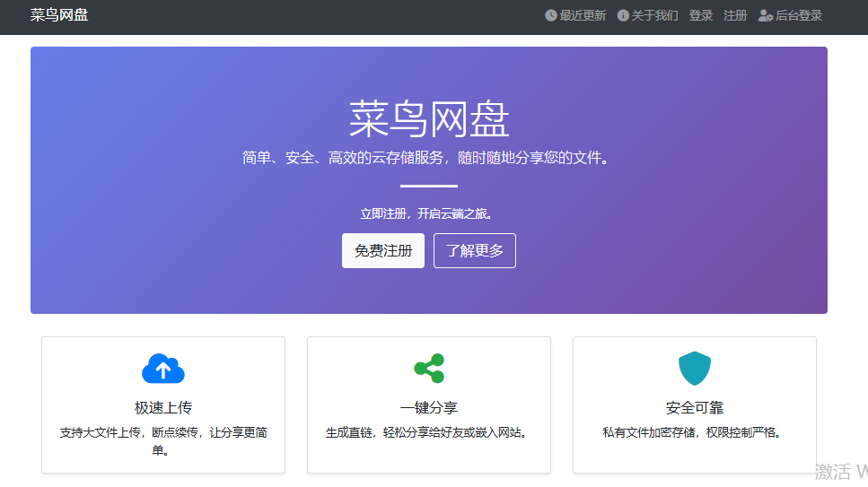
Task: Open the 后台登录 admin login link
Action: (x=798, y=15)
